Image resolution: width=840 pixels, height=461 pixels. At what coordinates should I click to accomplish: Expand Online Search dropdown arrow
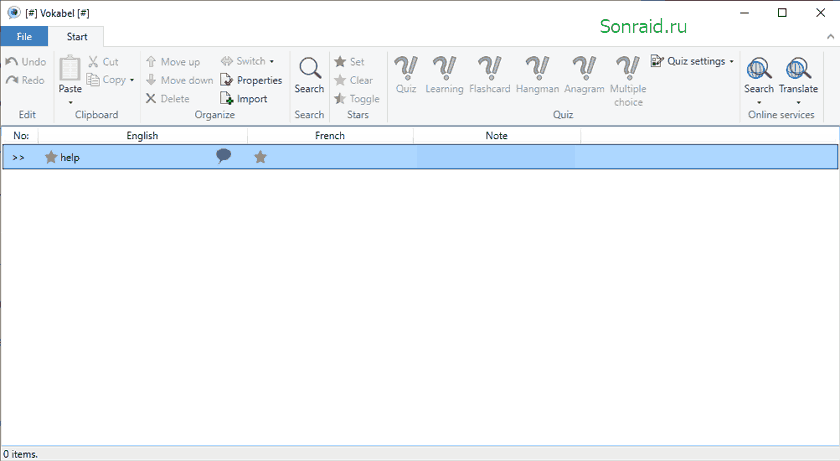759,102
